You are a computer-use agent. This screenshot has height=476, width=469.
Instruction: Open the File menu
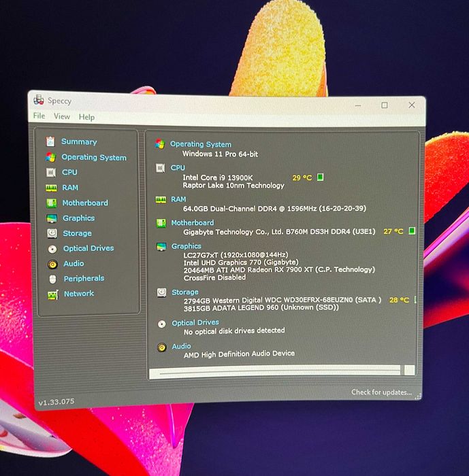[39, 116]
